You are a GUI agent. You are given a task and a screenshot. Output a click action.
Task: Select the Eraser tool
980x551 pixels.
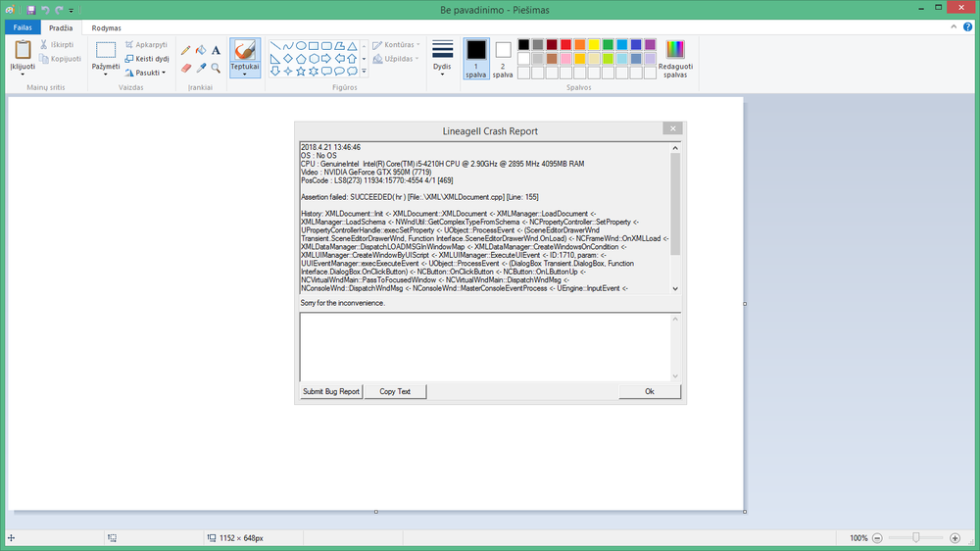[x=186, y=69]
